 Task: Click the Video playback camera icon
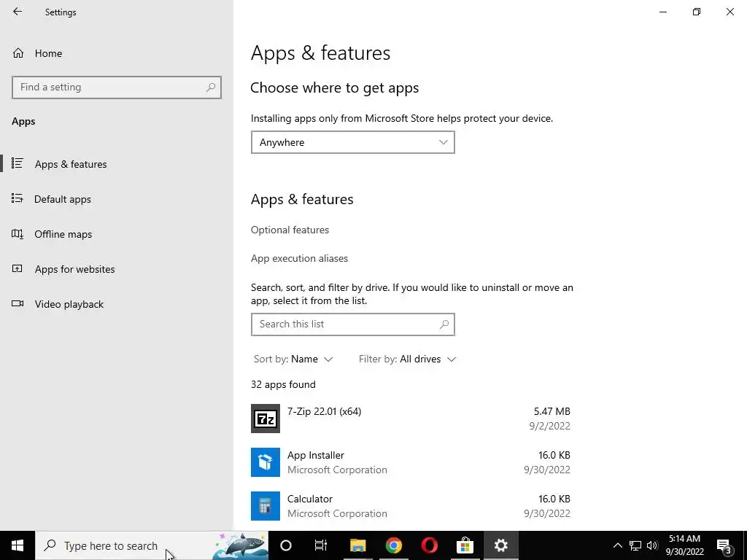[x=18, y=304]
